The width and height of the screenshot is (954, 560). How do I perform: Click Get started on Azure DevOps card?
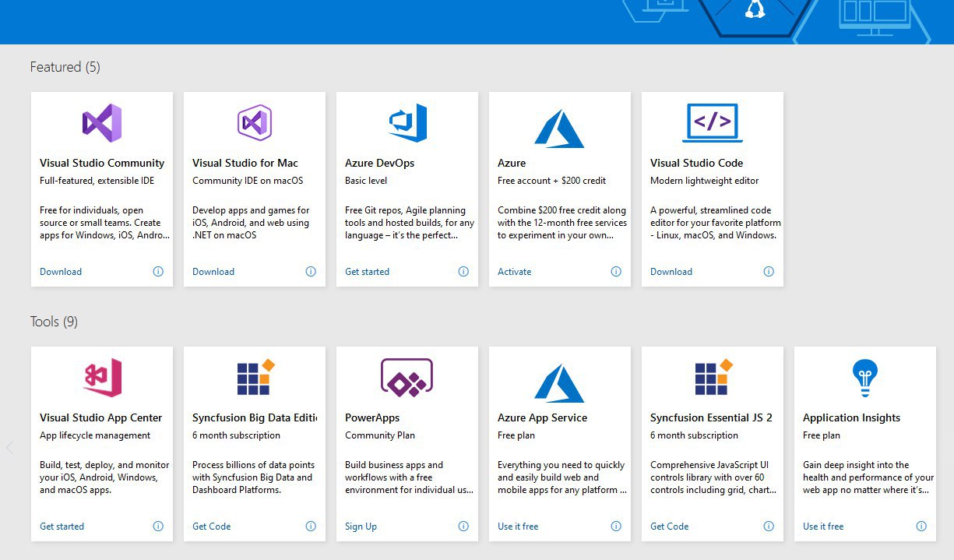click(x=367, y=272)
